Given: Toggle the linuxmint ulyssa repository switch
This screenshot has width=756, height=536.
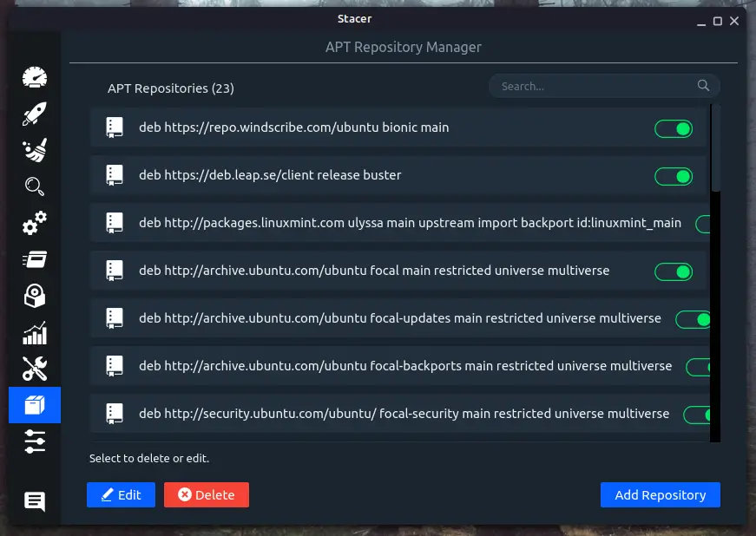Looking at the screenshot, I should 702,224.
